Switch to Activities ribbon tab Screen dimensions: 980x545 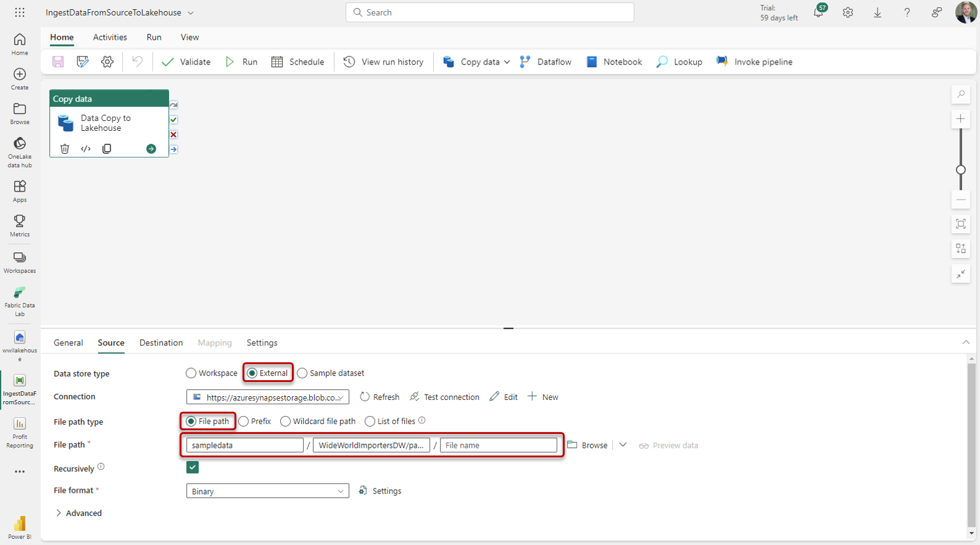pyautogui.click(x=110, y=37)
